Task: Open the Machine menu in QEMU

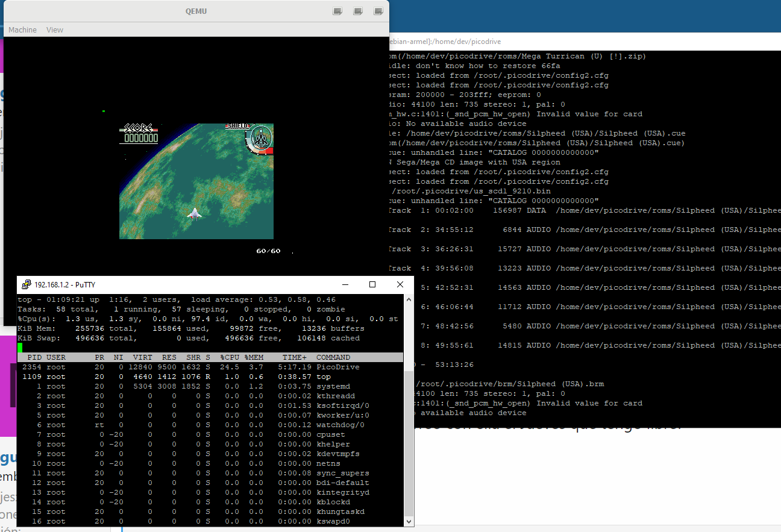Action: [x=22, y=30]
